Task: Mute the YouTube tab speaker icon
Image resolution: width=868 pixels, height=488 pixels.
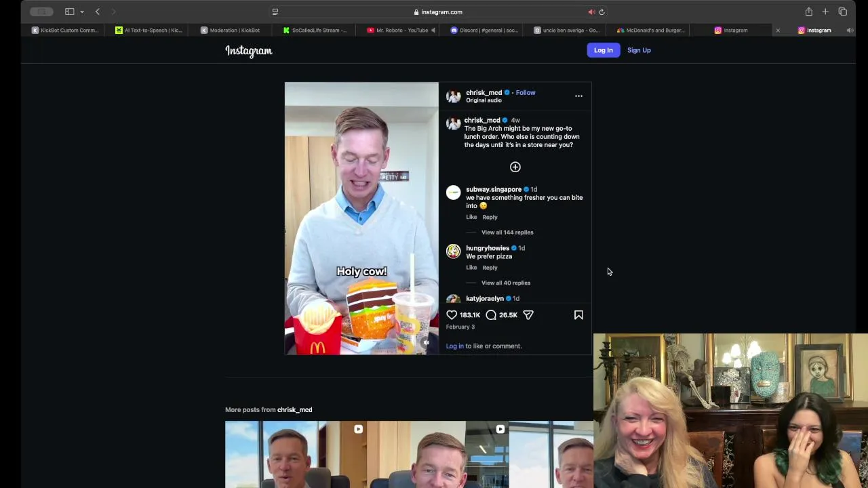Action: pyautogui.click(x=433, y=30)
